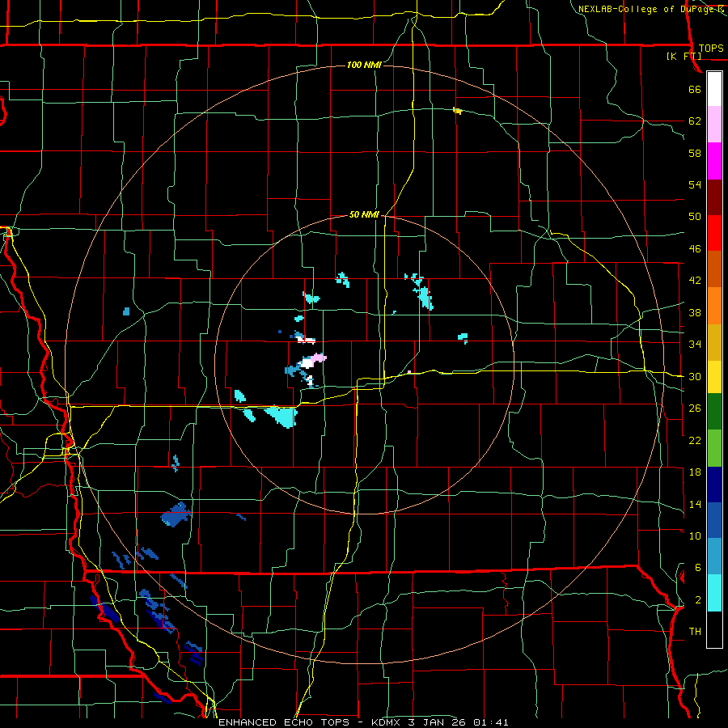Click the legend value 46
Screen dimensions: 728x728
click(695, 249)
